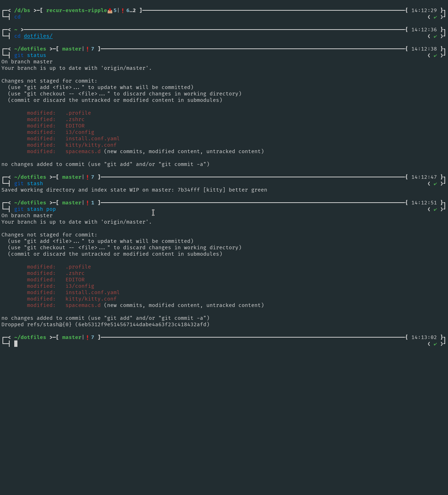448x495 pixels.
Task: Click the timestamp 14:12:36
Action: point(424,30)
